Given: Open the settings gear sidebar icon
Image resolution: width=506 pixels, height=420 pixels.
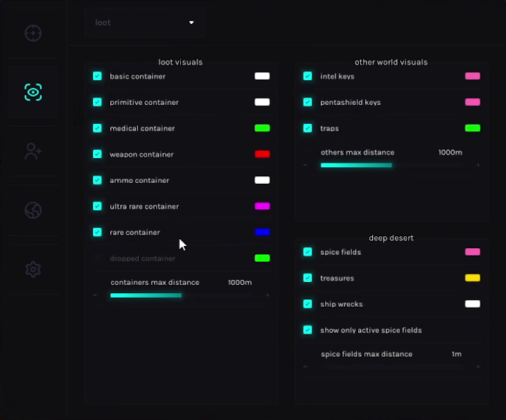Looking at the screenshot, I should coord(32,269).
